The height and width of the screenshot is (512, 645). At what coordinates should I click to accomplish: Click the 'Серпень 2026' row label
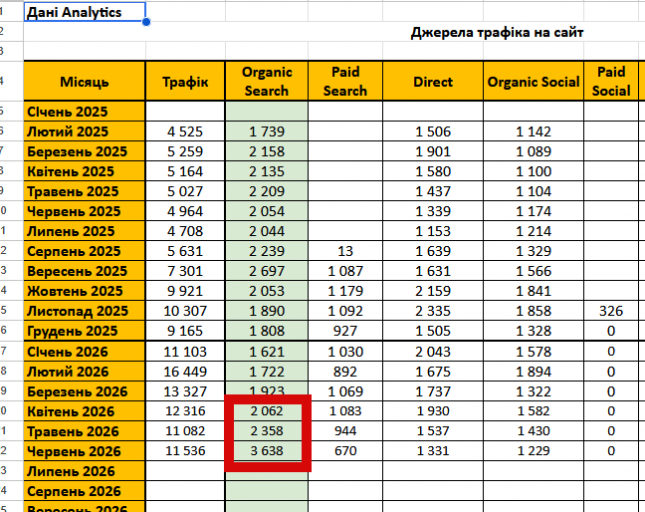[x=84, y=491]
